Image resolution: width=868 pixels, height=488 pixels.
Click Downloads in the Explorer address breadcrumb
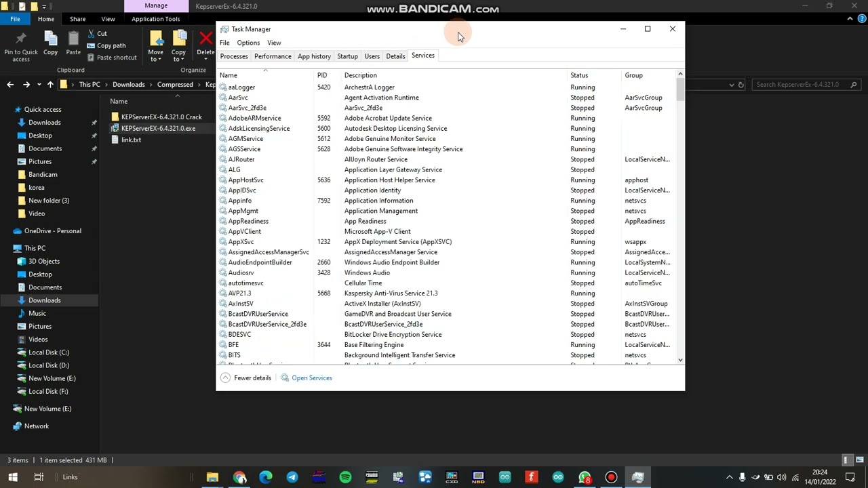click(x=129, y=85)
